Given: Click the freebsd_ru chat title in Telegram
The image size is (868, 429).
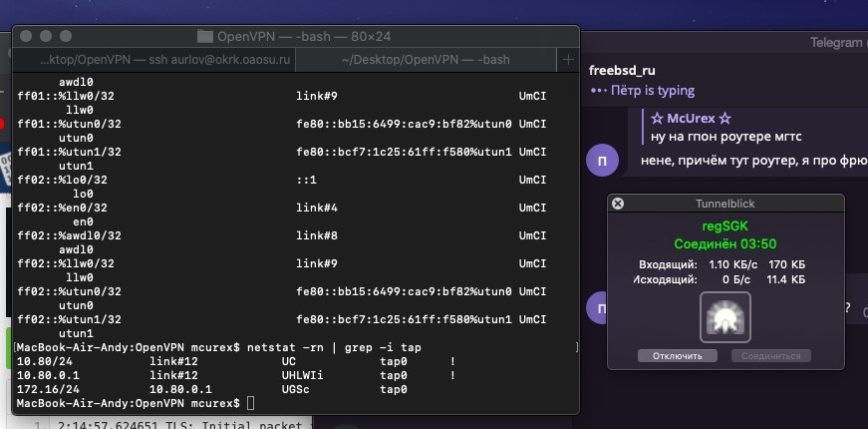Looking at the screenshot, I should (622, 71).
